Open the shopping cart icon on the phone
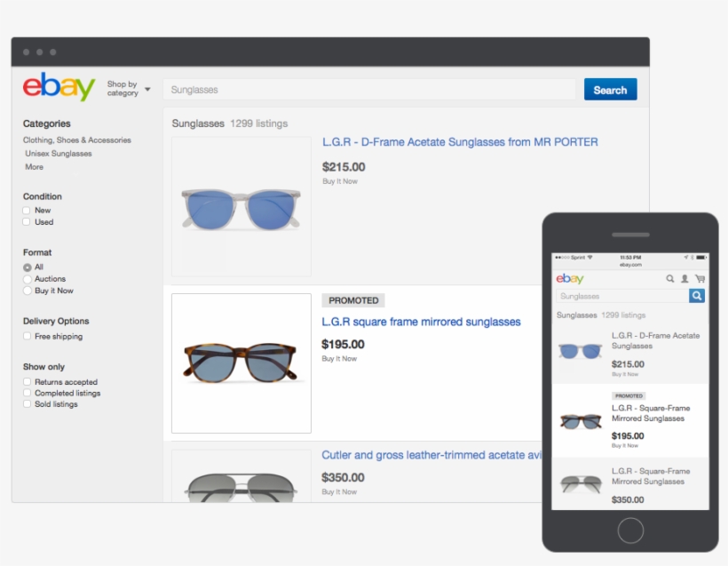The image size is (728, 566). [700, 278]
